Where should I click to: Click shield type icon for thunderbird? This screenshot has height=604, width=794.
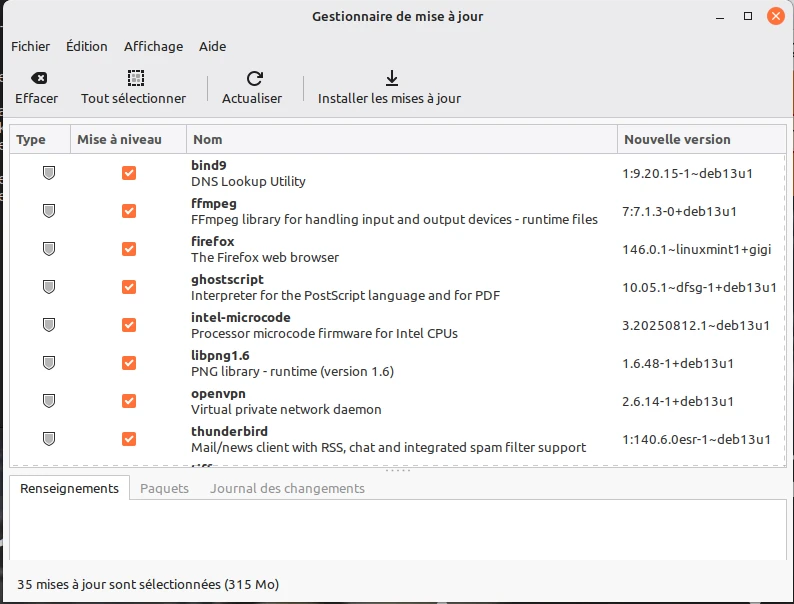click(48, 439)
